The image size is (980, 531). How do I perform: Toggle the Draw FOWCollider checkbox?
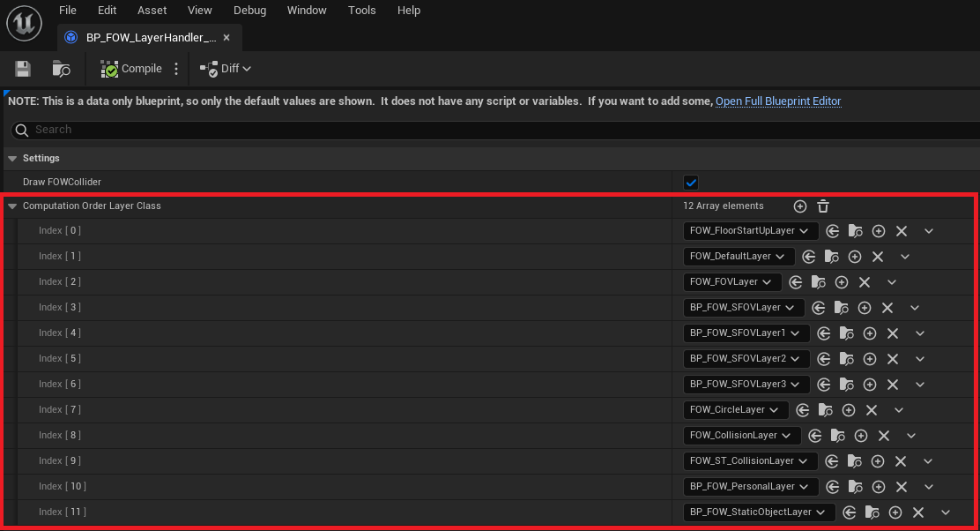[691, 183]
